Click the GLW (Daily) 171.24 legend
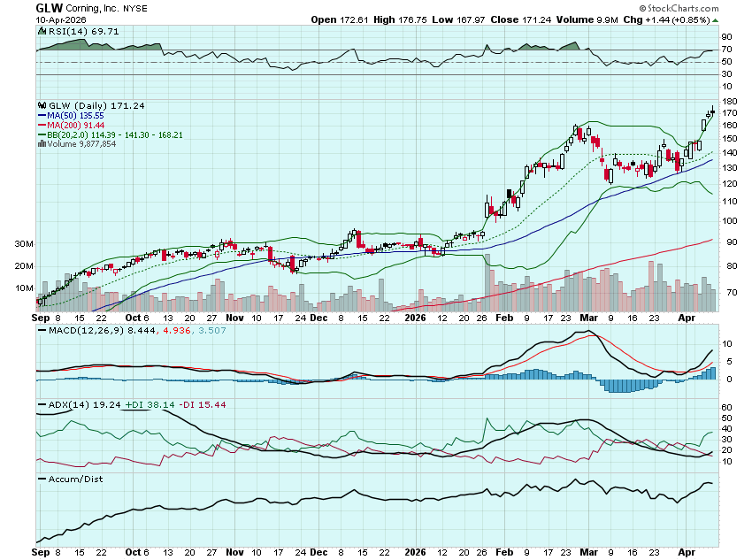 click(96, 106)
